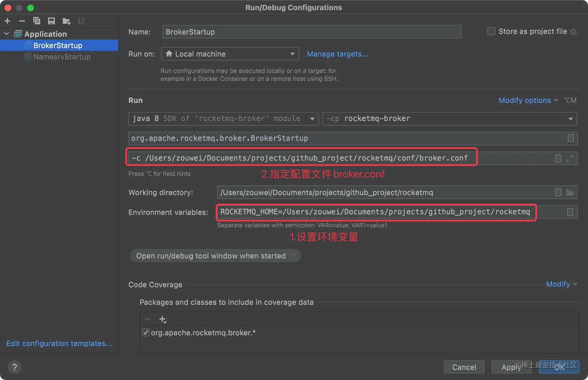The width and height of the screenshot is (588, 380).
Task: Open the gear next to Store as project file
Action: pyautogui.click(x=574, y=32)
